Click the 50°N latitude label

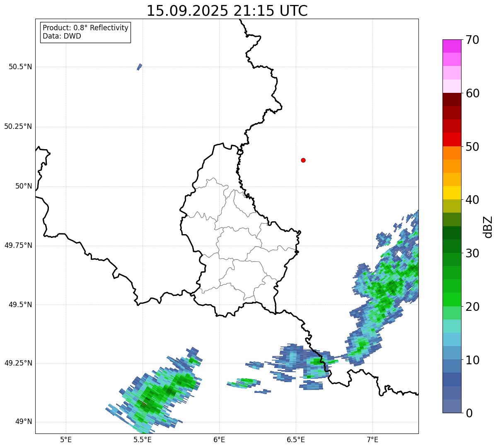tap(24, 186)
